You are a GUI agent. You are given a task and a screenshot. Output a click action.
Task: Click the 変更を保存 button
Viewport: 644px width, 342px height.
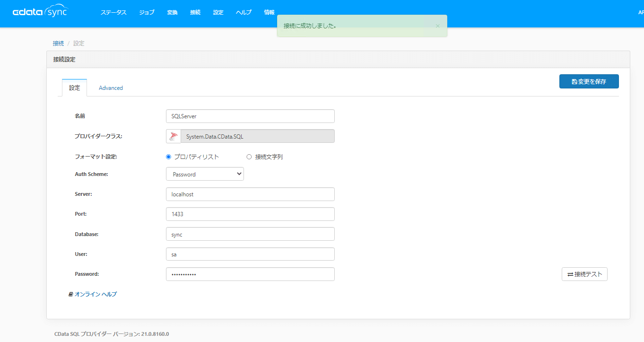[x=589, y=81]
